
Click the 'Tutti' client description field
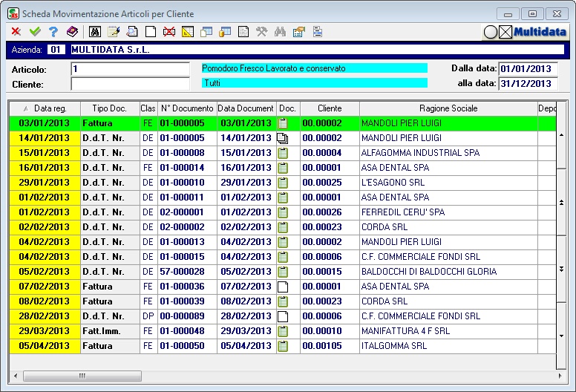pyautogui.click(x=315, y=83)
